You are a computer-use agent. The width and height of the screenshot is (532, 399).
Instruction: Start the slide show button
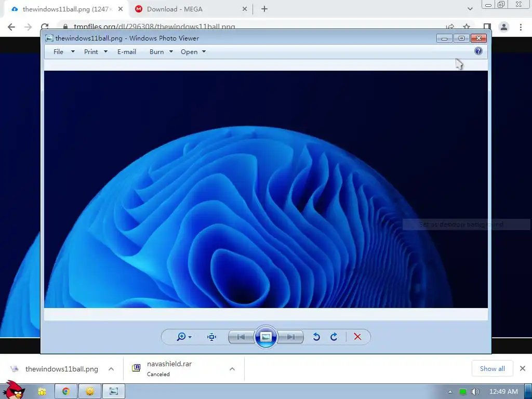[265, 337]
